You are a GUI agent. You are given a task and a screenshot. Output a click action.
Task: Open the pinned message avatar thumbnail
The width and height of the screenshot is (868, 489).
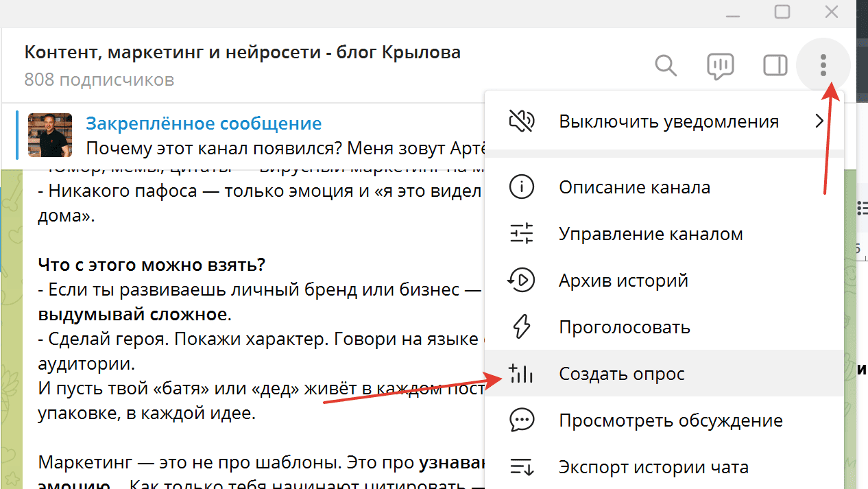pos(50,135)
